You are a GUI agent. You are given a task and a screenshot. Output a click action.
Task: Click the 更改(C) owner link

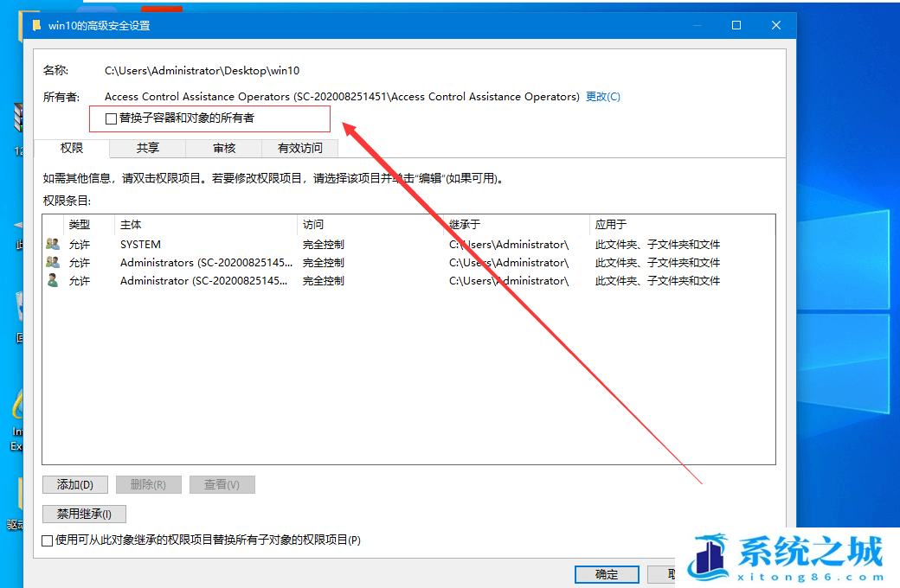coord(602,96)
